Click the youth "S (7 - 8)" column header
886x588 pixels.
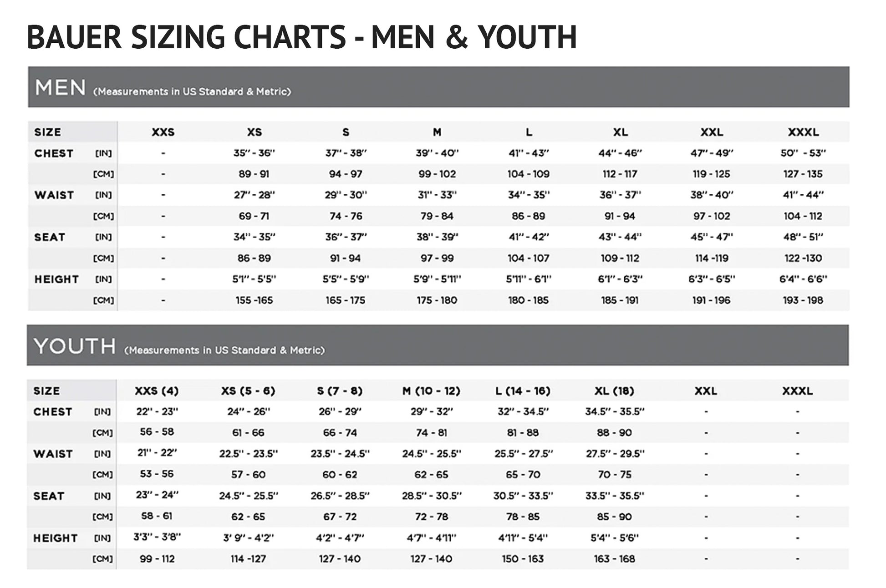coord(340,391)
